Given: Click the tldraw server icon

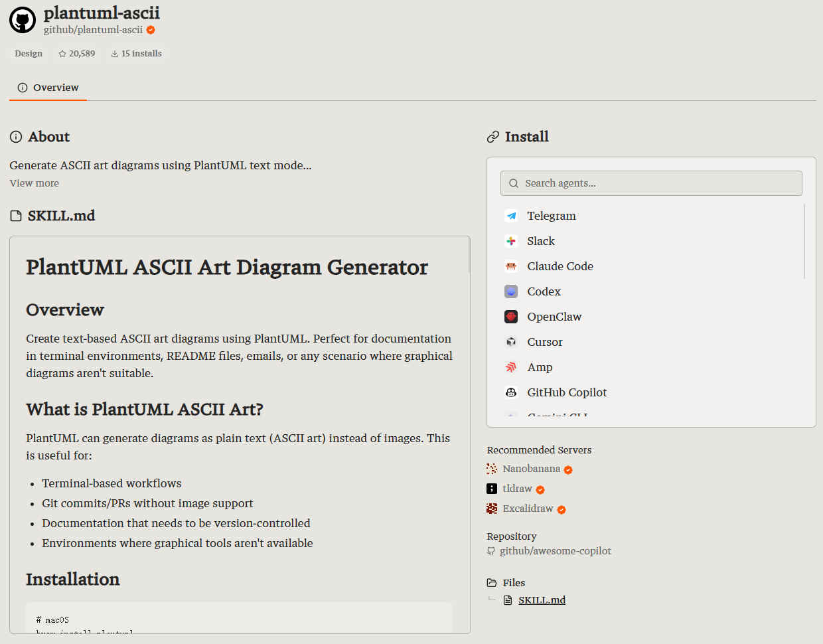Looking at the screenshot, I should point(492,489).
